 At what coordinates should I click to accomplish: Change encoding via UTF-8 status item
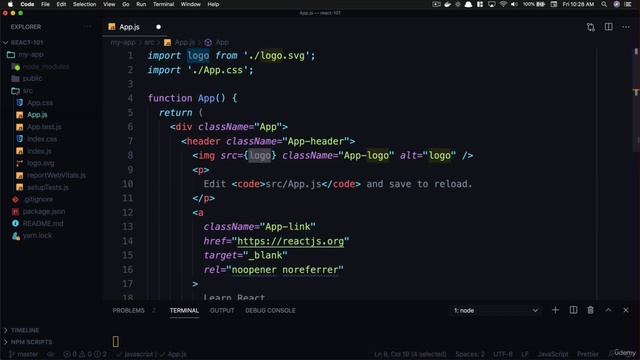tap(503, 354)
